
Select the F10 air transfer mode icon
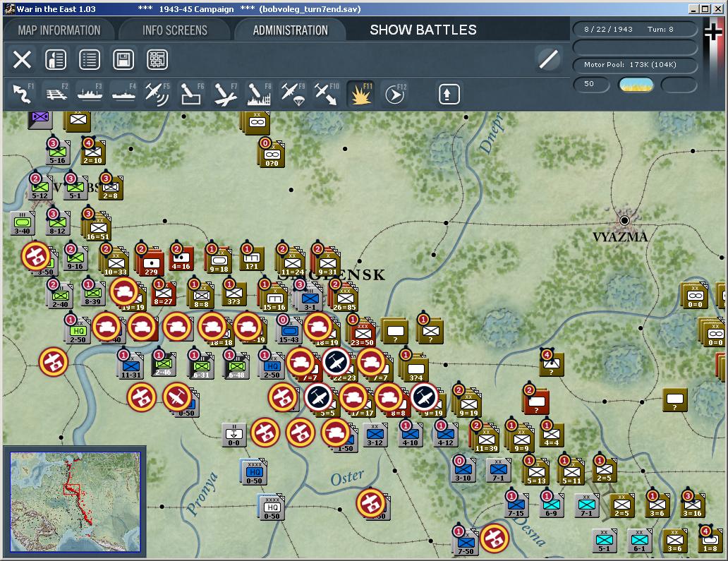[x=327, y=93]
